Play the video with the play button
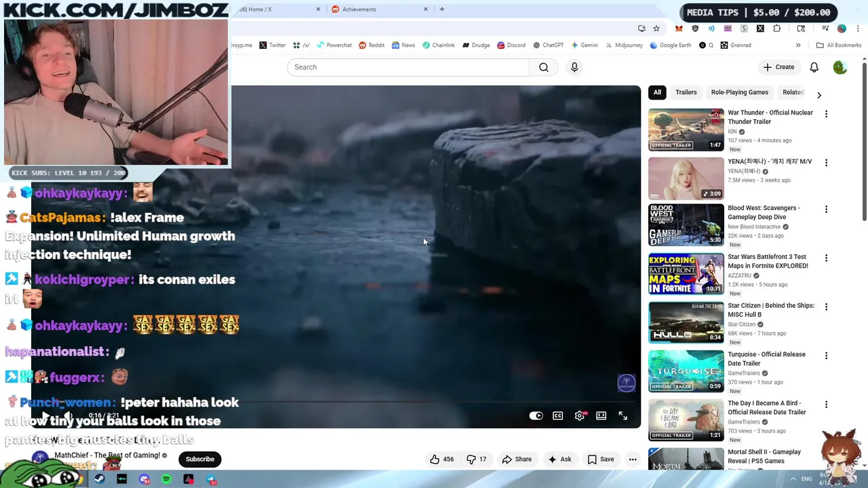This screenshot has width=868, height=488. point(45,415)
